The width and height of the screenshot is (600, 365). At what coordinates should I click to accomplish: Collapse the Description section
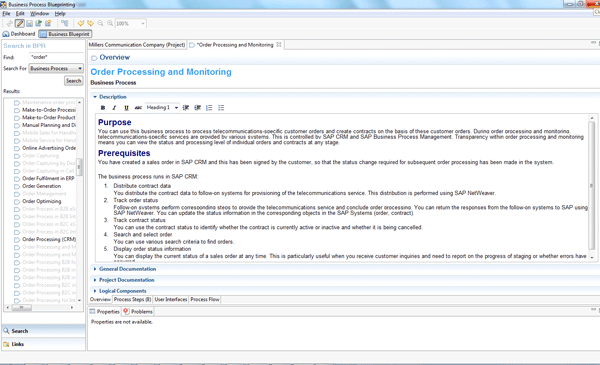[95, 97]
